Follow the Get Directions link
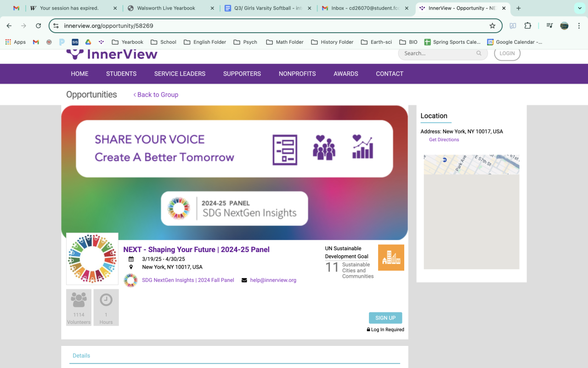588x368 pixels. [x=444, y=140]
